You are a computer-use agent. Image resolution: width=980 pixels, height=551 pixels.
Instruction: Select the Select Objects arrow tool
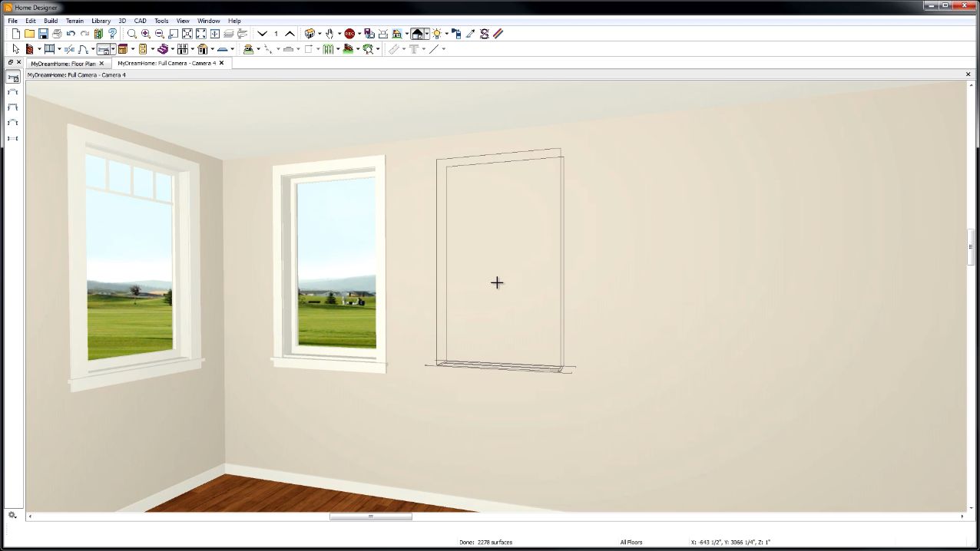[x=16, y=48]
